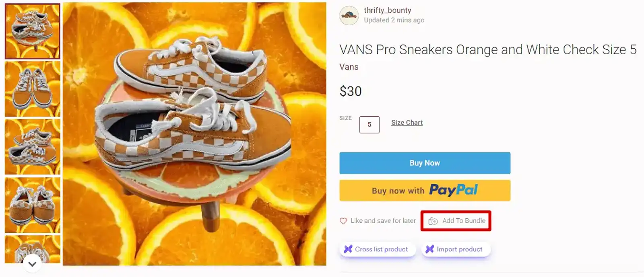
Task: Select the angled side view thumbnail
Action: [32, 146]
